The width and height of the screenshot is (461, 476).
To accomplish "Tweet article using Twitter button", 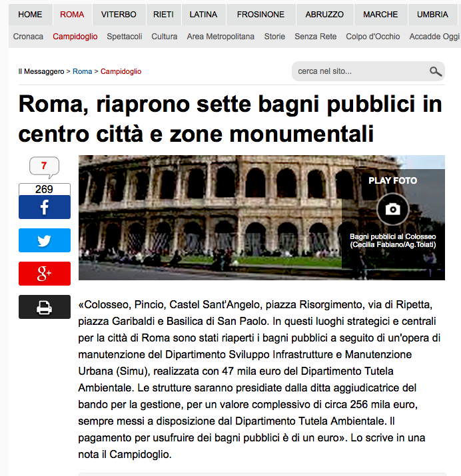I will tap(44, 240).
